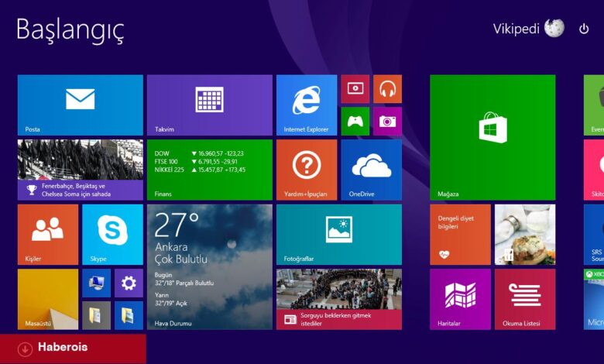Open news tile Sorguyu beklerken gitmek istediler

339,299
